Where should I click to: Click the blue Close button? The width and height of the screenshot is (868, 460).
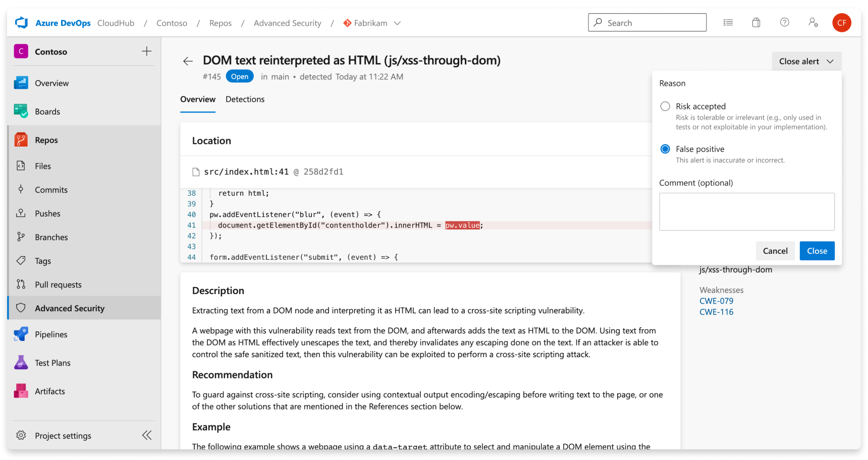817,251
